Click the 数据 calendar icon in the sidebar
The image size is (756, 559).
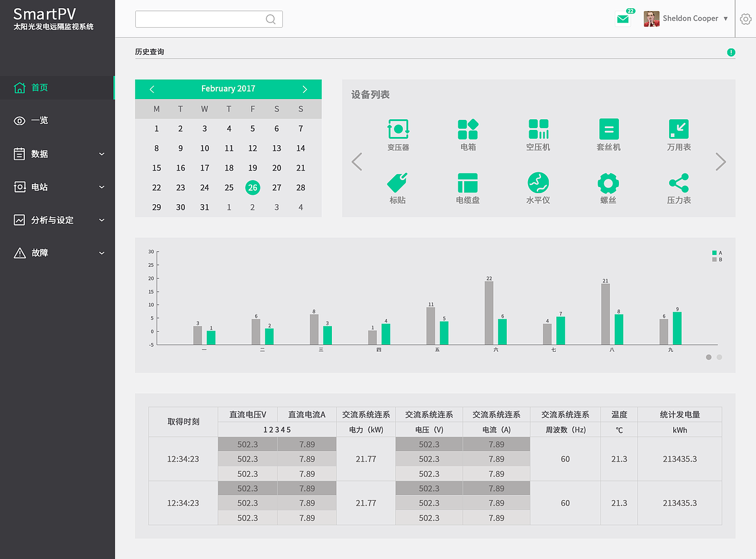point(19,153)
